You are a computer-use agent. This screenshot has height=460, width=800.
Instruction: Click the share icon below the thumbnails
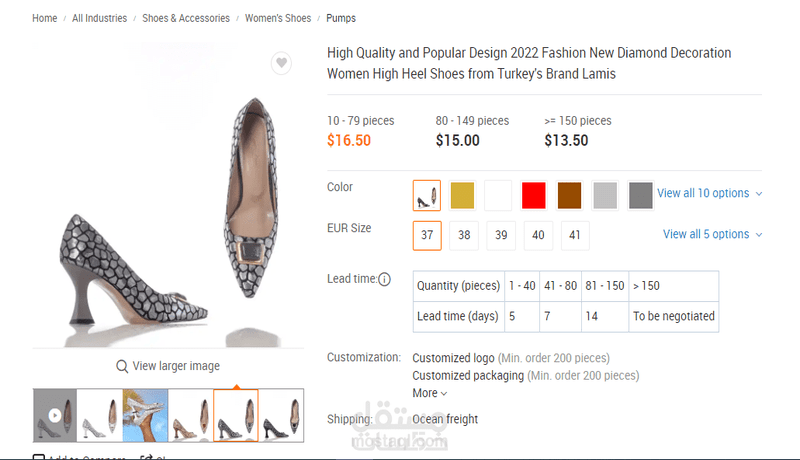point(146,457)
